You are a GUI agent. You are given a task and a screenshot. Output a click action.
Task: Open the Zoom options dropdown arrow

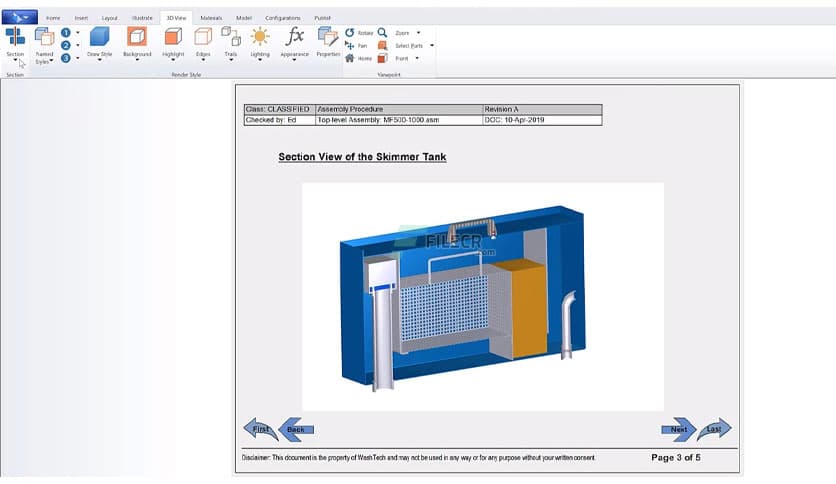click(x=419, y=33)
